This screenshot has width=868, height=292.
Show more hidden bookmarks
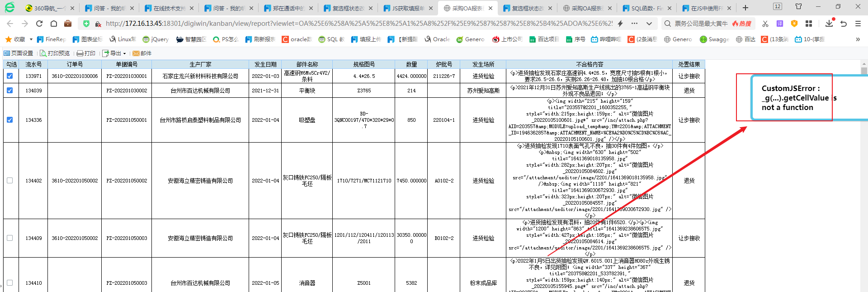858,39
